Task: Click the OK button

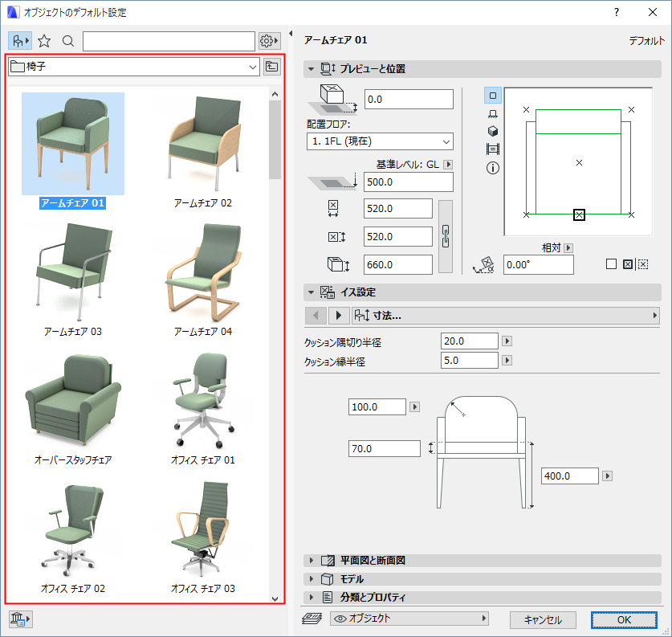Action: 624,620
